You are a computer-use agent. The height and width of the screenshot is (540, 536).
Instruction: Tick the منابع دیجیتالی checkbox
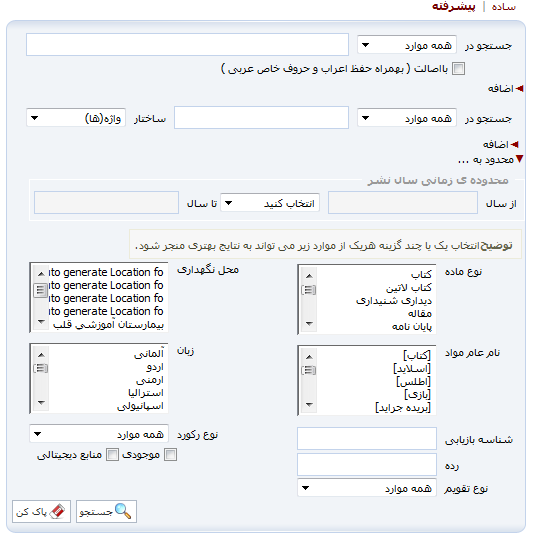tap(112, 455)
